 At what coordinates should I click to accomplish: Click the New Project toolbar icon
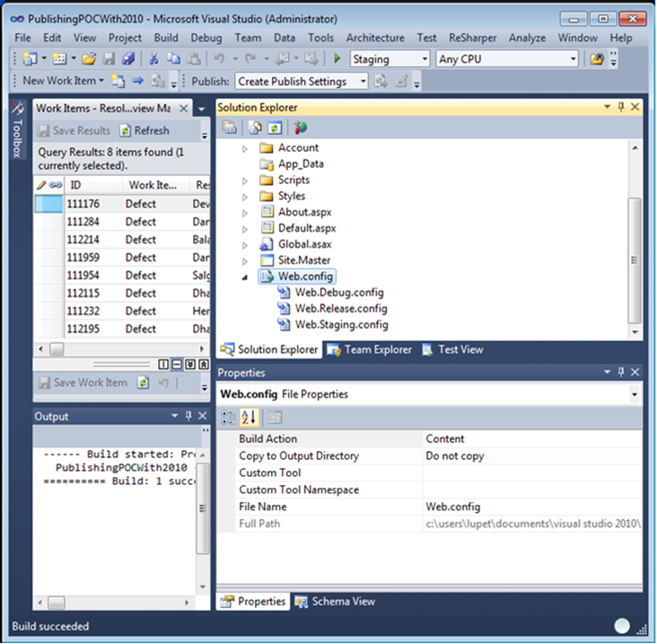[x=31, y=58]
